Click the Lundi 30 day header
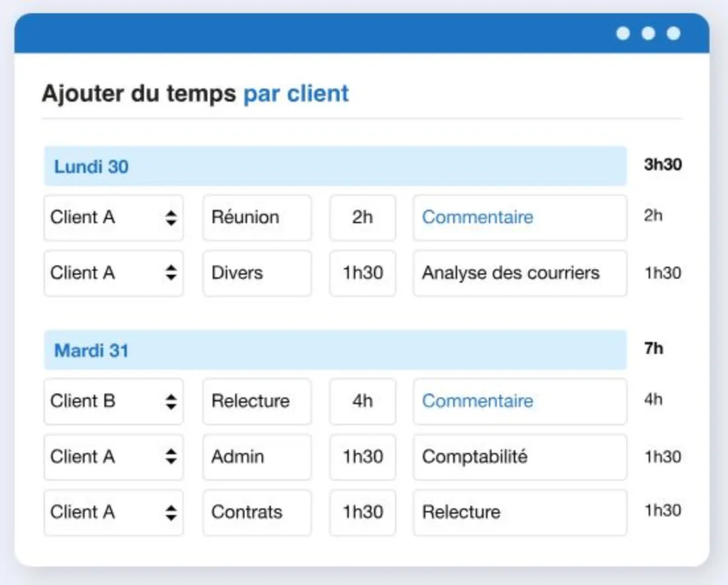The height and width of the screenshot is (585, 728). tap(335, 166)
